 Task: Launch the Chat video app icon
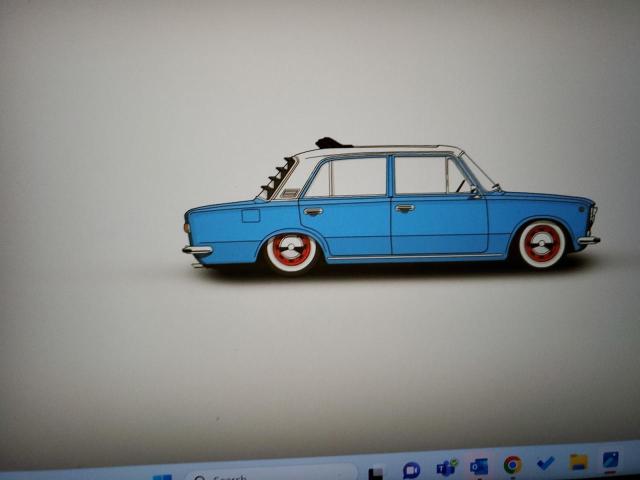point(411,470)
